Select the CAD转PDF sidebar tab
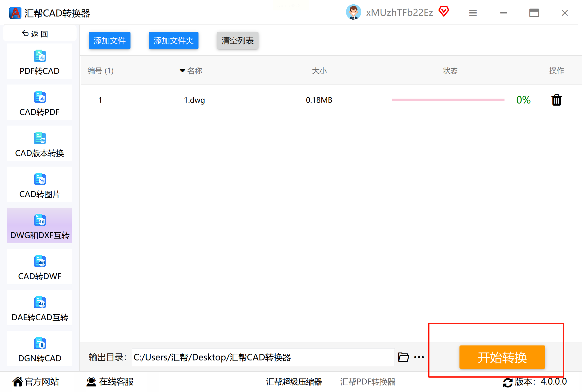This screenshot has height=392, width=582. (40, 103)
